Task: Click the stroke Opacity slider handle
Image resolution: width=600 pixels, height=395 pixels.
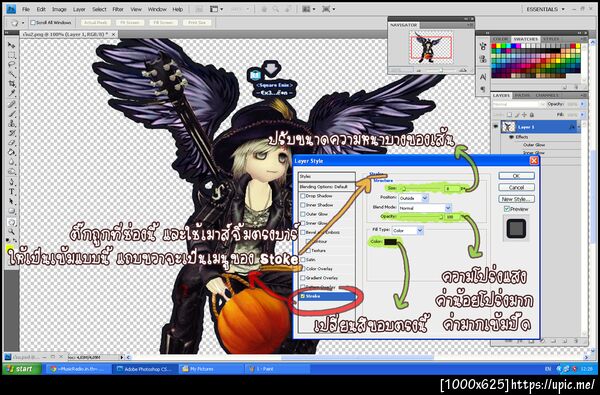Action: click(x=440, y=217)
